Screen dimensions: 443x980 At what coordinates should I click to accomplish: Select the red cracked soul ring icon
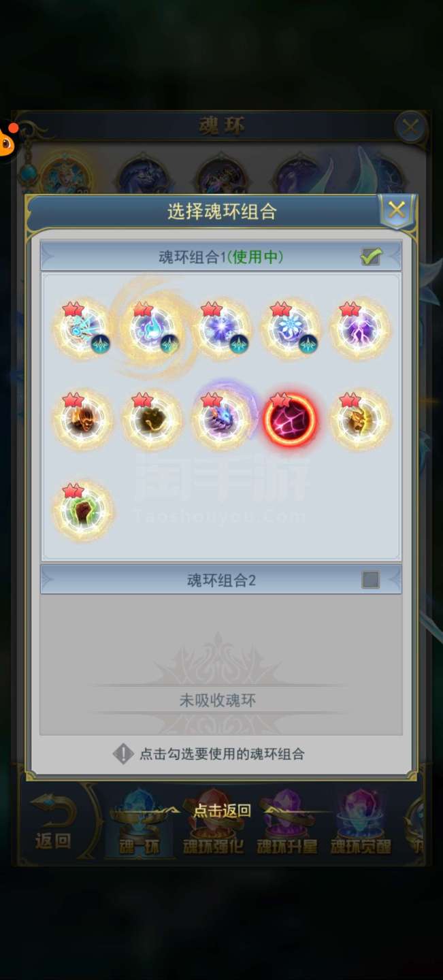(291, 420)
